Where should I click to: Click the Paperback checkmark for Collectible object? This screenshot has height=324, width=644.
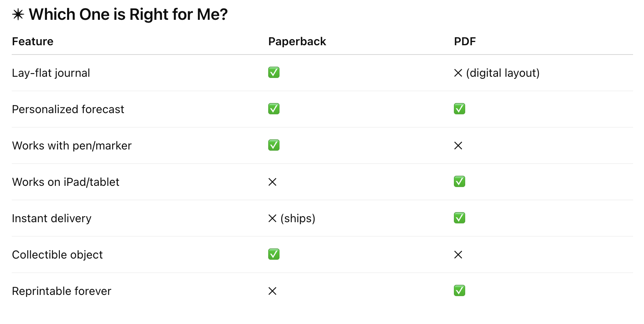pyautogui.click(x=274, y=255)
